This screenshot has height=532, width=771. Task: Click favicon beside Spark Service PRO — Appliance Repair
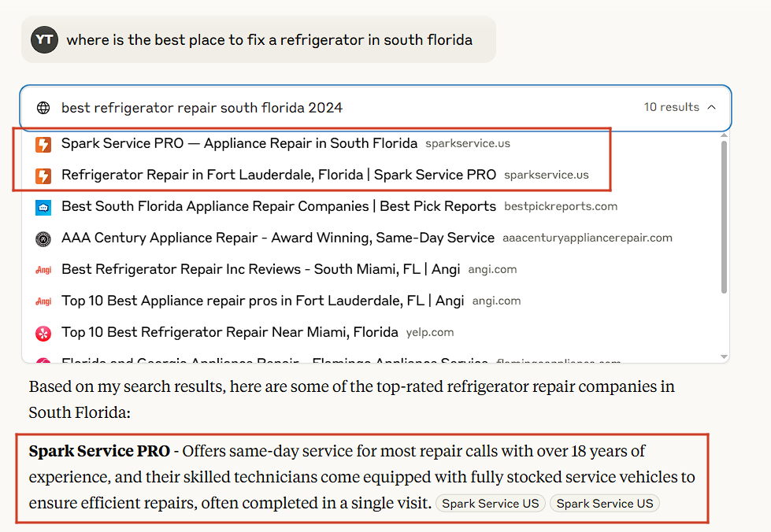coord(43,144)
